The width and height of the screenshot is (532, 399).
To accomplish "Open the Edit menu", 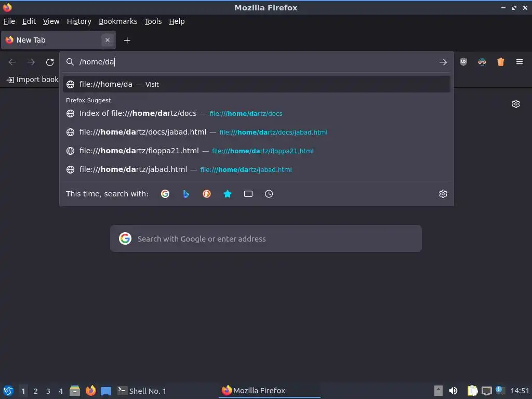I will click(x=29, y=21).
